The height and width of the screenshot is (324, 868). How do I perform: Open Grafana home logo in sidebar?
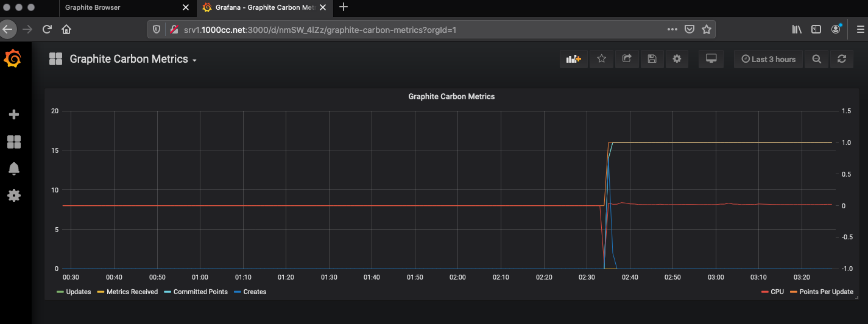(x=13, y=59)
